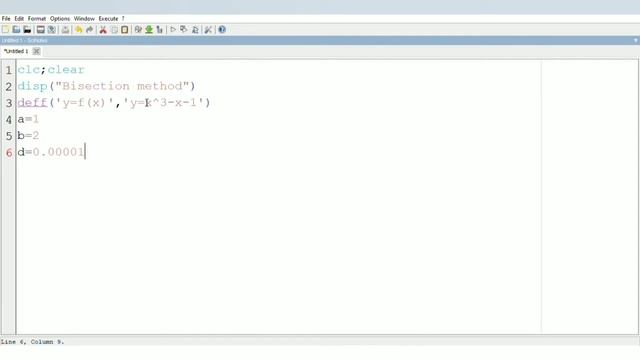Click the 'd=0.00001' code line
Image resolution: width=640 pixels, height=360 pixels.
coord(51,152)
